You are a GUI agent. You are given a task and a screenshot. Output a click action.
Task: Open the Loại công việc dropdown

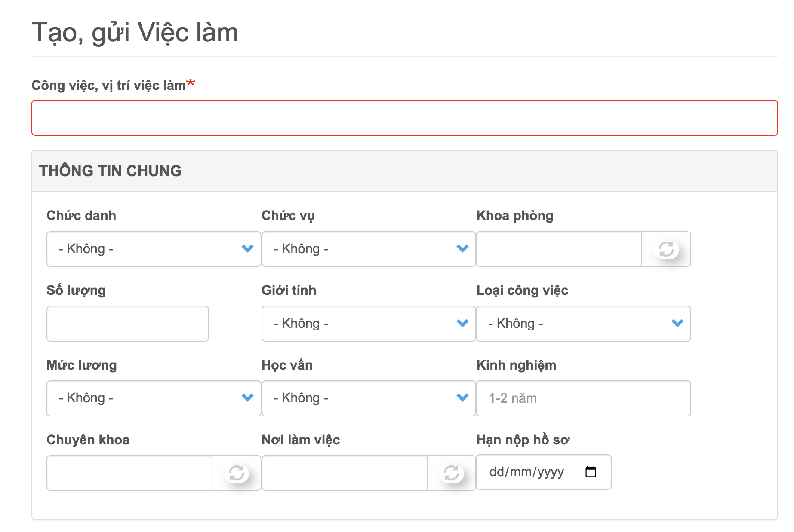583,324
